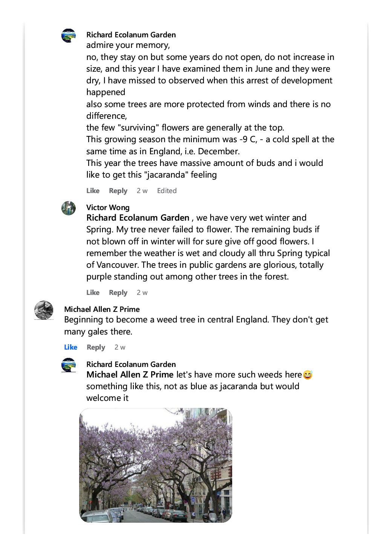Open the purple blossom street photo
The height and width of the screenshot is (557, 392).
click(x=156, y=465)
